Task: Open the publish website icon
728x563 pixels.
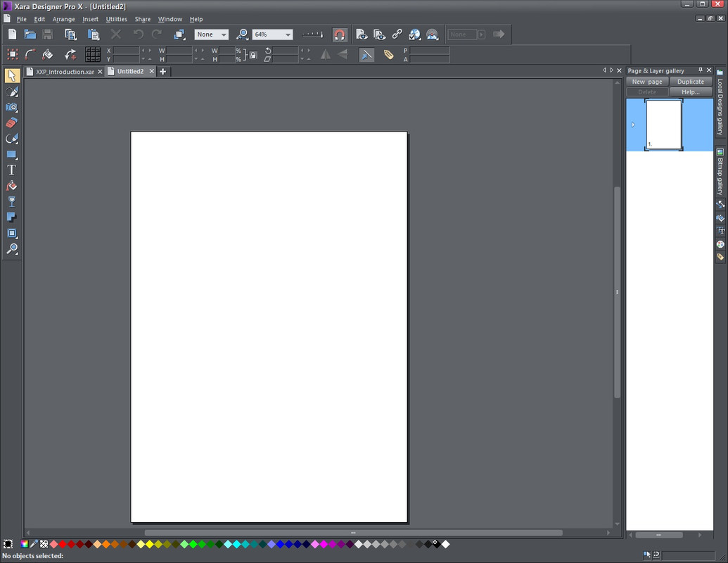Action: pyautogui.click(x=433, y=34)
